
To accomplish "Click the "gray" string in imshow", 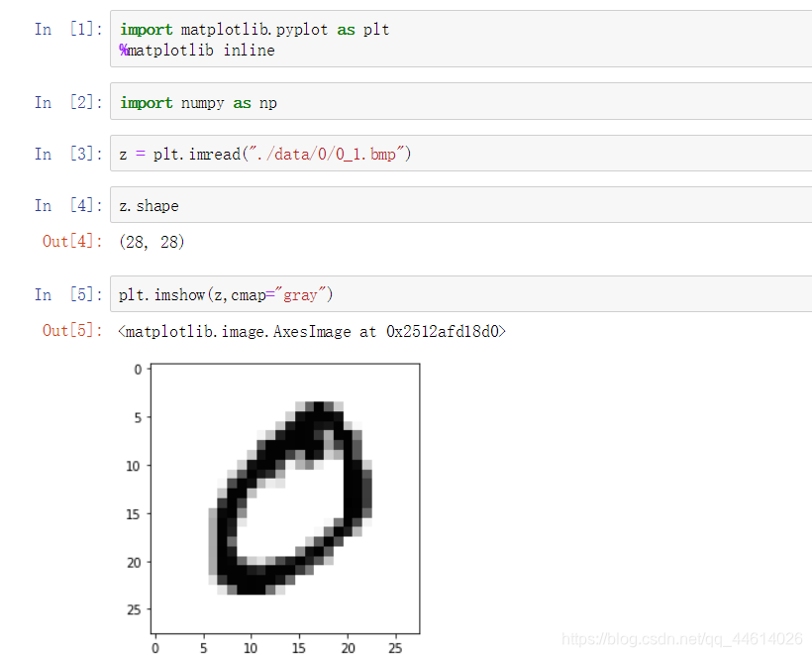I will click(300, 295).
